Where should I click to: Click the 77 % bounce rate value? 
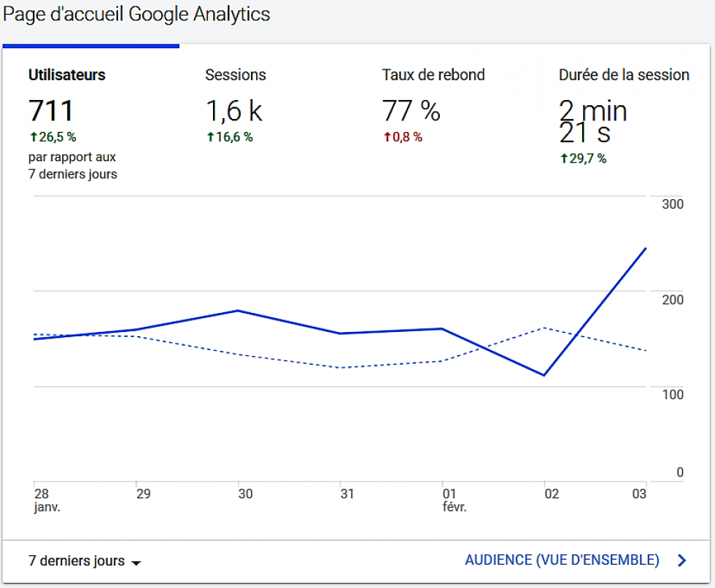(x=411, y=111)
